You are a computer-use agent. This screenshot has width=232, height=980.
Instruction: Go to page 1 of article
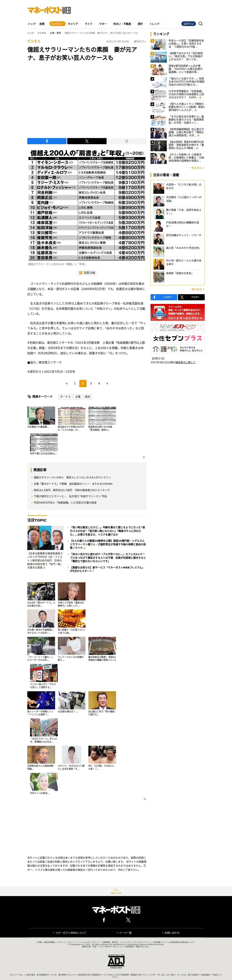tap(75, 384)
